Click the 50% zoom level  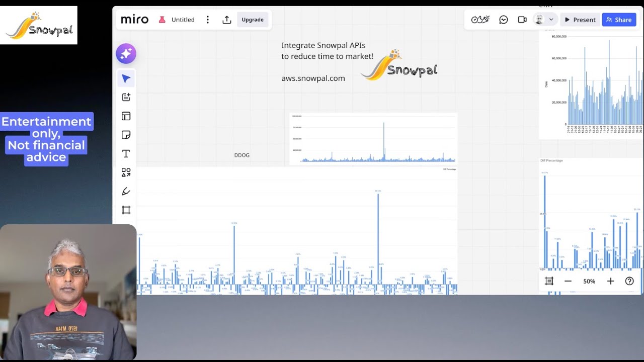coord(589,281)
